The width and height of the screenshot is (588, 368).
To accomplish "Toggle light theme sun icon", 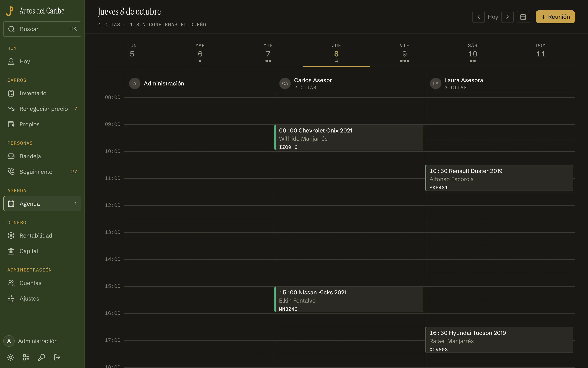I will click(x=11, y=357).
